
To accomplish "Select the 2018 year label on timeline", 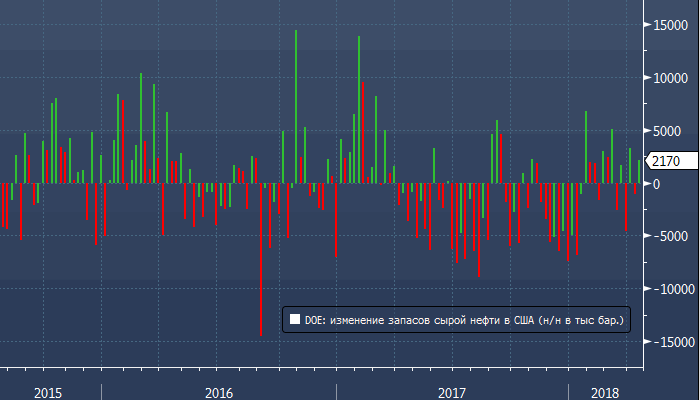I will 603,393.
